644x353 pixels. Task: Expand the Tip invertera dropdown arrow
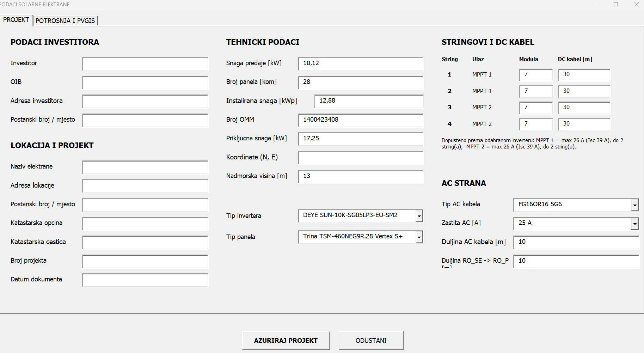[x=419, y=216]
